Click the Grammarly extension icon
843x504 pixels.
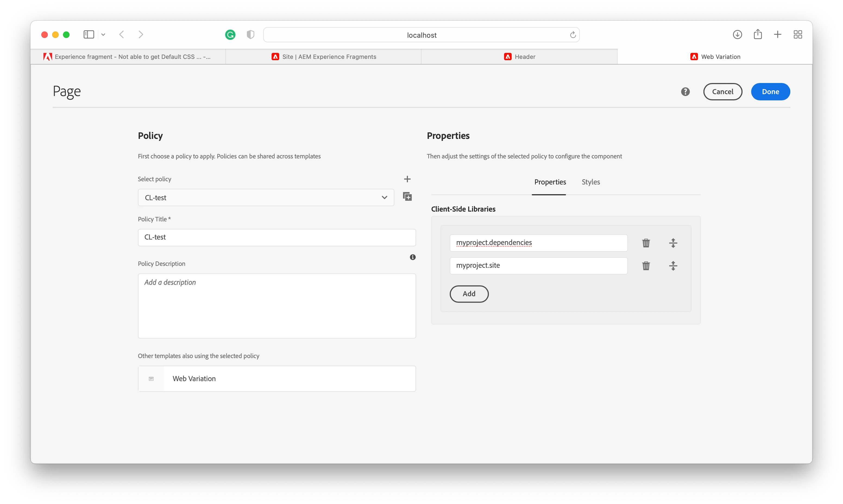point(230,35)
